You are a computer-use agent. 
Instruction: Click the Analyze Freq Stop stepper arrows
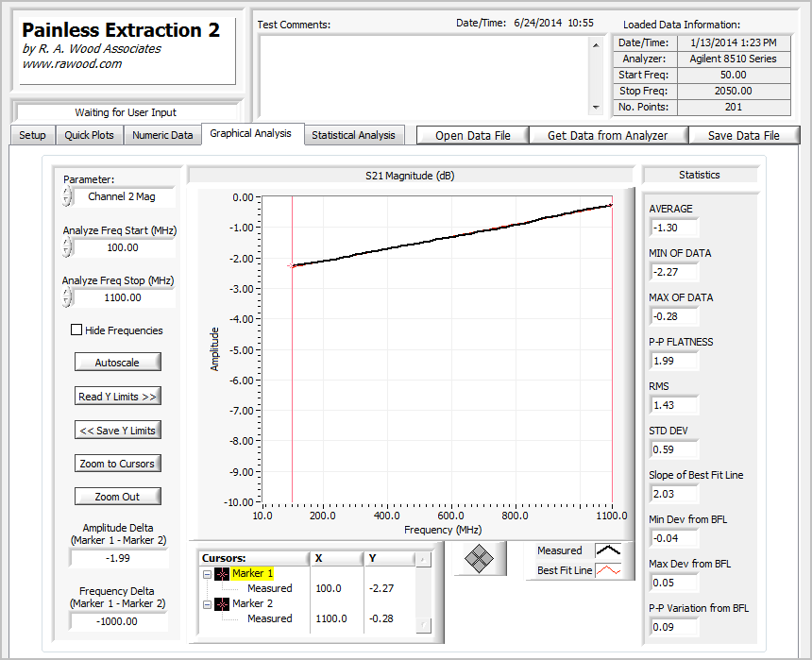point(67,297)
